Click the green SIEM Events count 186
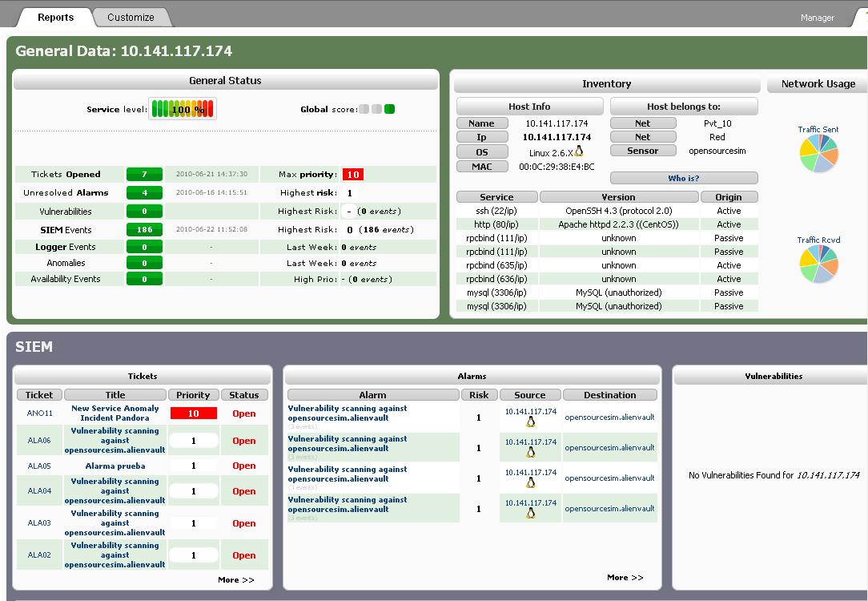Viewport: 868px width, 601px height. coord(144,230)
